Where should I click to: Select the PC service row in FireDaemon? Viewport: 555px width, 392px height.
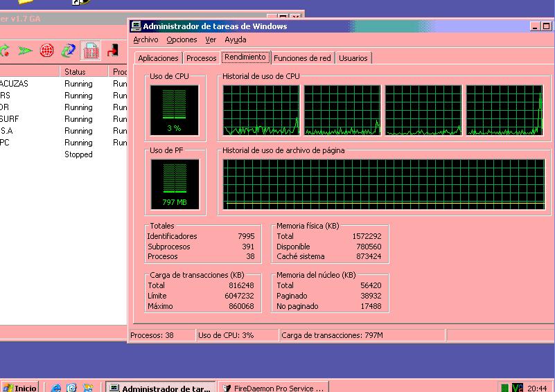[64, 143]
